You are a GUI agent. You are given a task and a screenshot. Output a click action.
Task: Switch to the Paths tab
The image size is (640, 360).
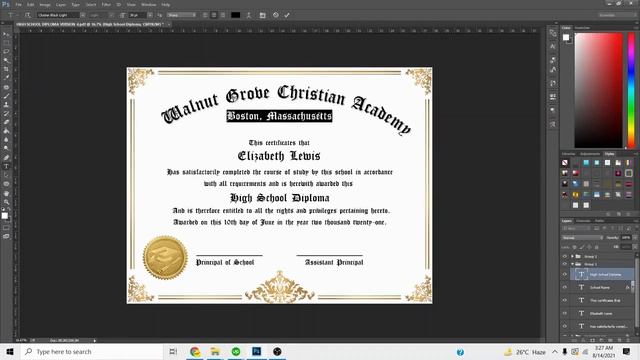point(599,221)
